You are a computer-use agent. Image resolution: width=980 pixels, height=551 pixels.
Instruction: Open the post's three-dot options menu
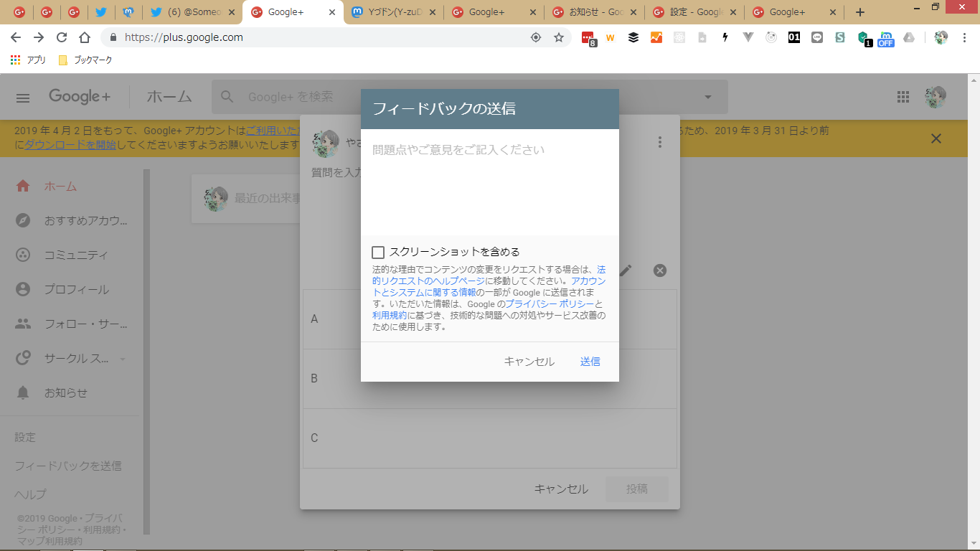pos(660,142)
